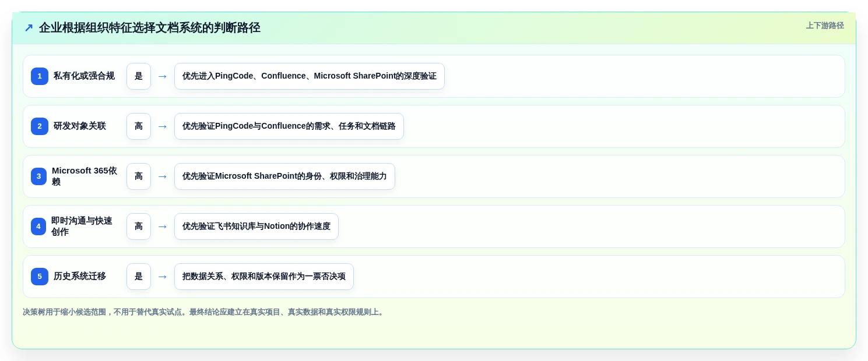
Task: Click step number badge 2
Action: coord(40,126)
